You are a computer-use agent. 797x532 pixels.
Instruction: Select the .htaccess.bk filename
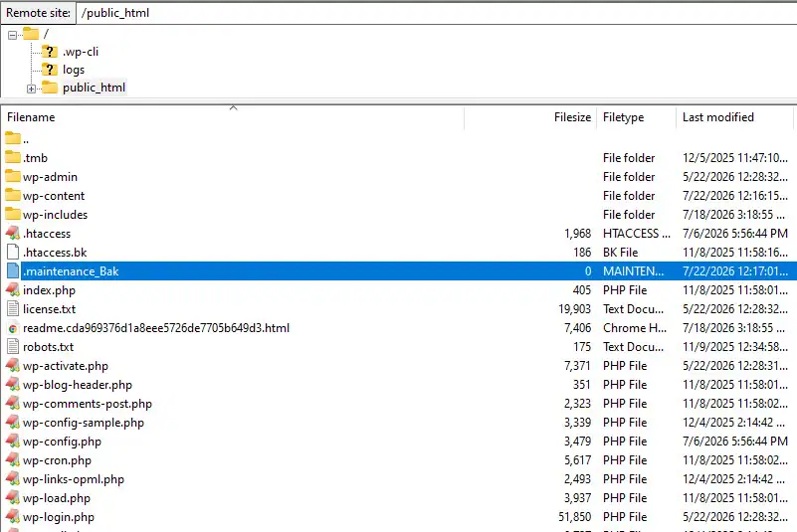(x=55, y=253)
